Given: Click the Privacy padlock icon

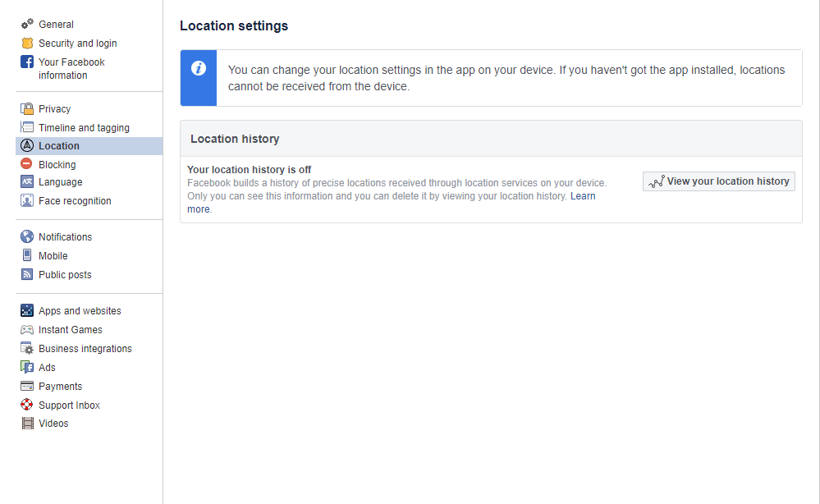Looking at the screenshot, I should click(x=27, y=109).
